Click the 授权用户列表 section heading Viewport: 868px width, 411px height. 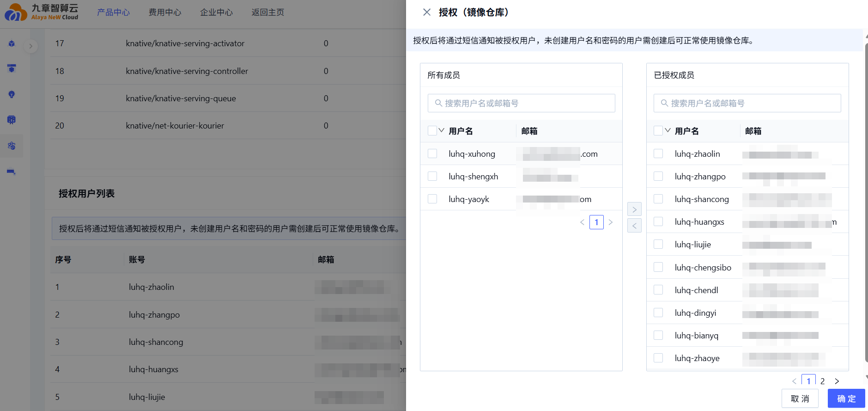[86, 194]
